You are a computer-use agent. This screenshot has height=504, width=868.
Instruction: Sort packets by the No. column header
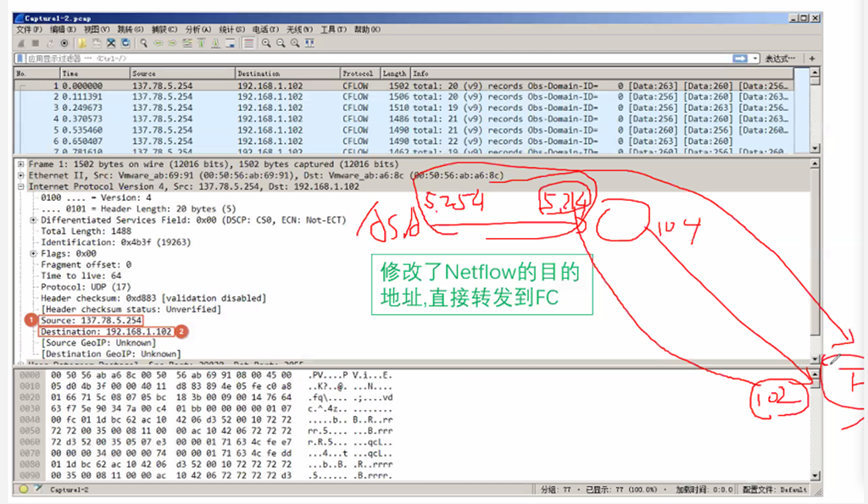tap(37, 73)
